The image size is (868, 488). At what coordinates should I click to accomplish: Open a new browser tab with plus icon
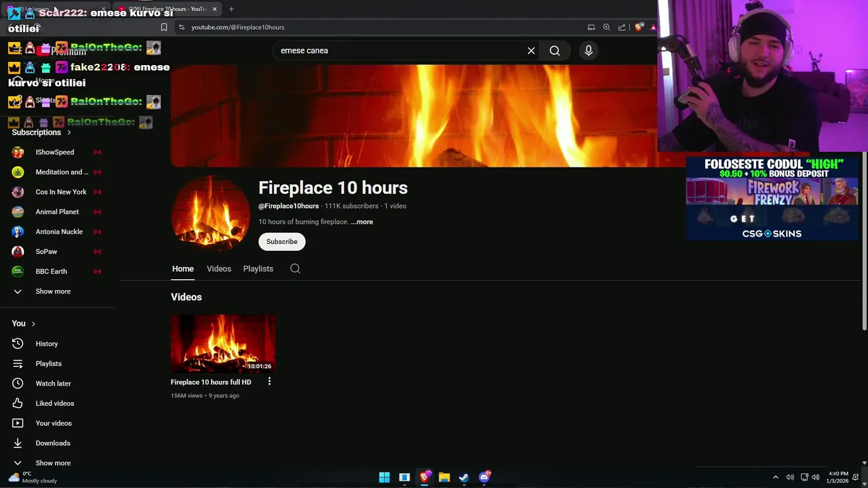point(231,9)
